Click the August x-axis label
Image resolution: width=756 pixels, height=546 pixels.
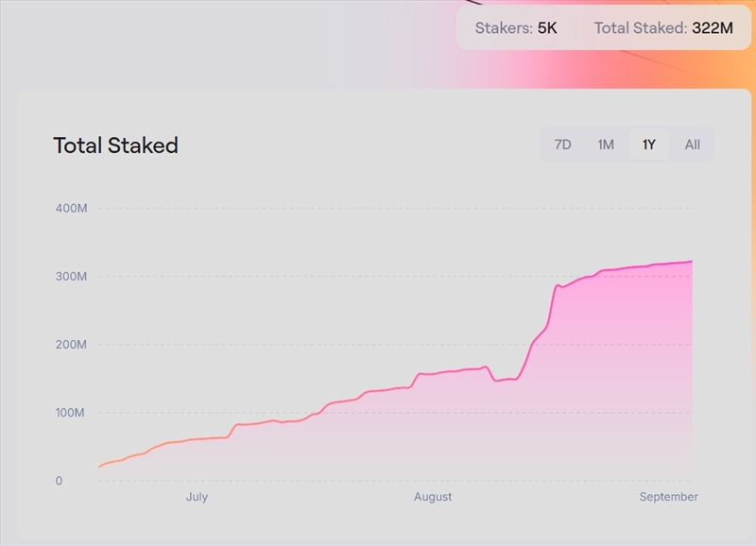433,497
